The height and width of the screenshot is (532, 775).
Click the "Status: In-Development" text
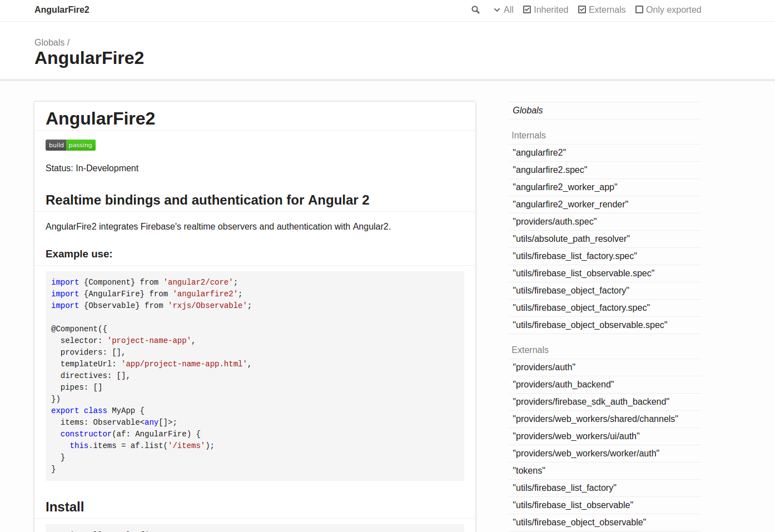point(92,168)
